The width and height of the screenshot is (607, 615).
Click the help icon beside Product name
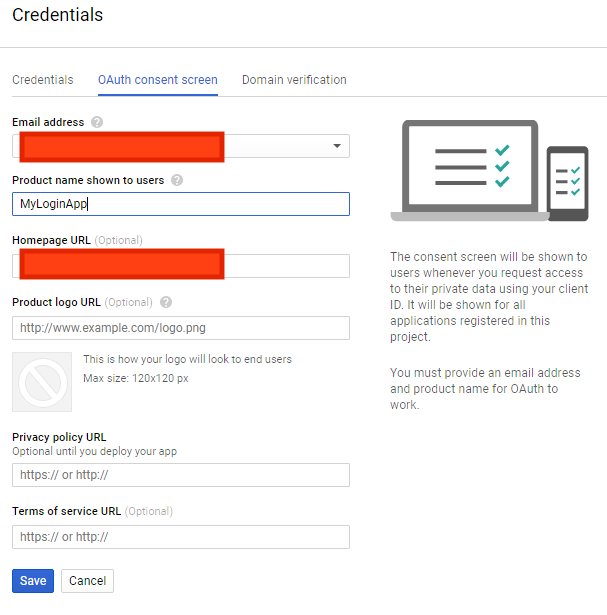tap(177, 181)
